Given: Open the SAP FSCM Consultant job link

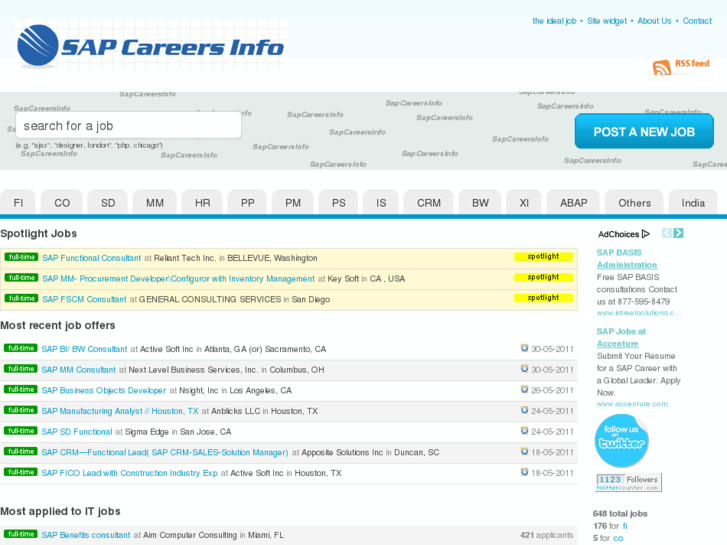Looking at the screenshot, I should pos(84,299).
